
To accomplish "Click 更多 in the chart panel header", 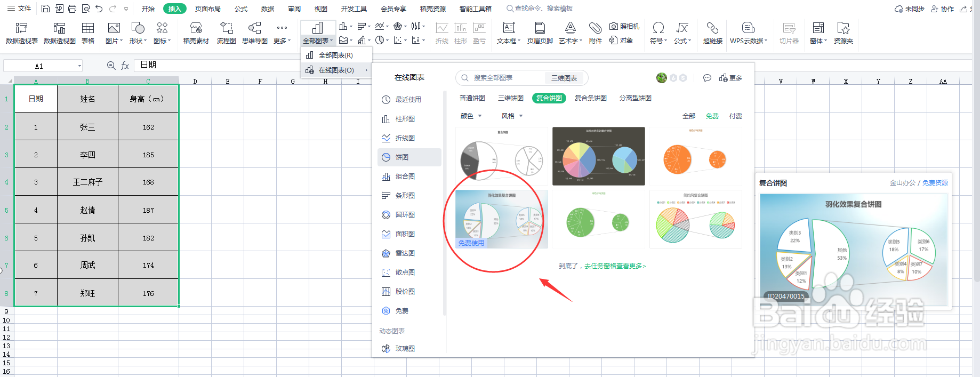I will pyautogui.click(x=730, y=78).
